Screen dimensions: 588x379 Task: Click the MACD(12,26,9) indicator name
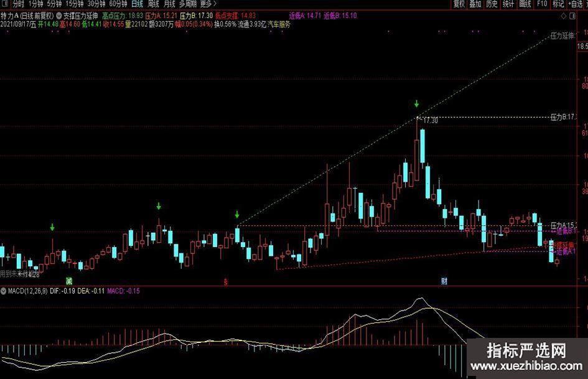click(x=28, y=291)
